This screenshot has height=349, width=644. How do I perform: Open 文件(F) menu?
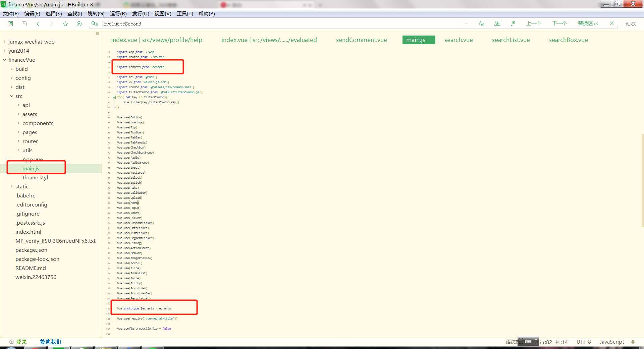(x=11, y=14)
